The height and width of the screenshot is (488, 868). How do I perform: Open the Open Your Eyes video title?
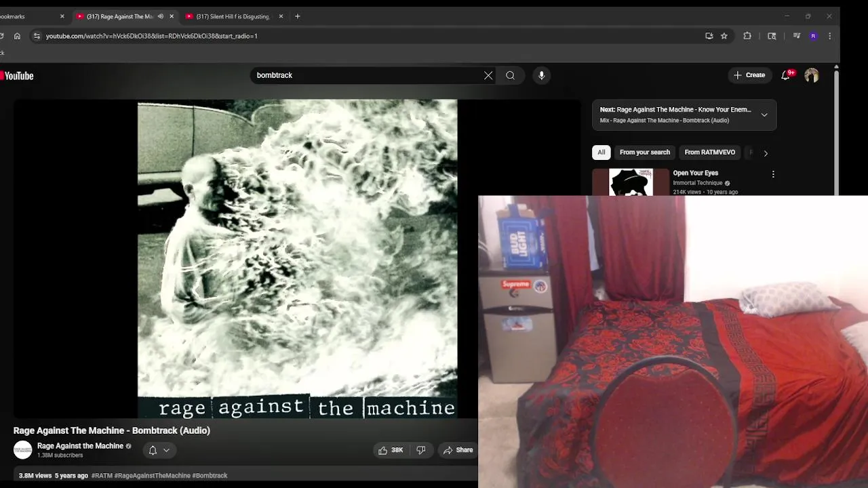pos(695,173)
